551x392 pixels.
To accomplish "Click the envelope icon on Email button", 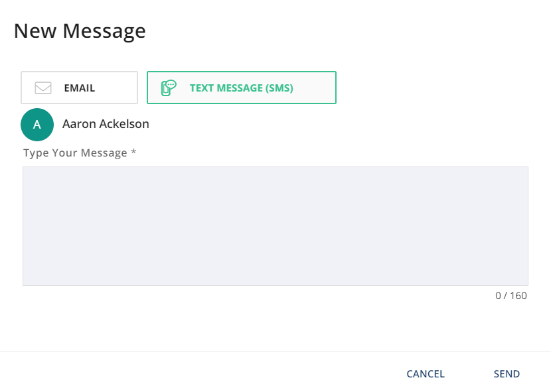I will coord(43,88).
